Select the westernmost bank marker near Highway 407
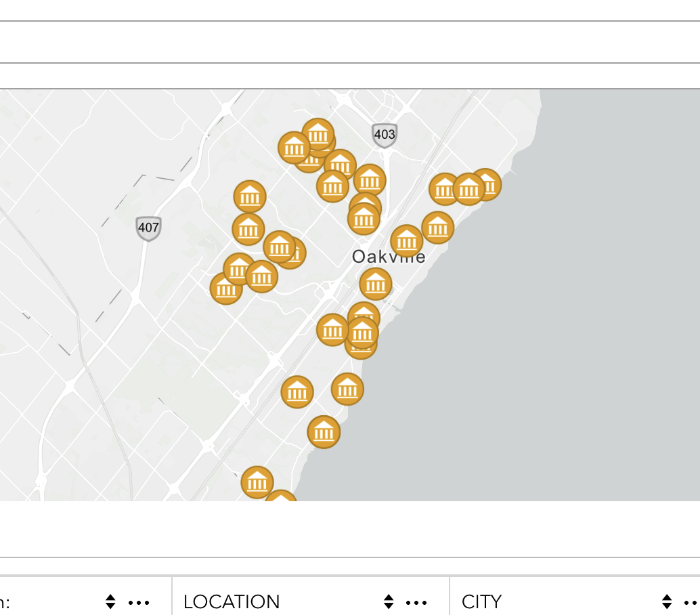This screenshot has width=700, height=615. (226, 290)
